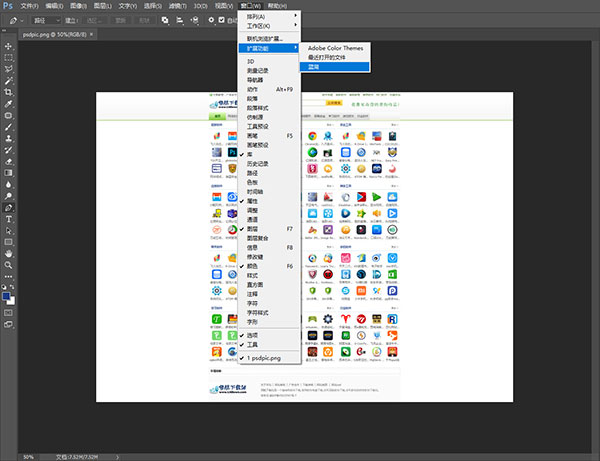Open path operations icon in options bar
The image size is (600, 461).
(x=165, y=20)
